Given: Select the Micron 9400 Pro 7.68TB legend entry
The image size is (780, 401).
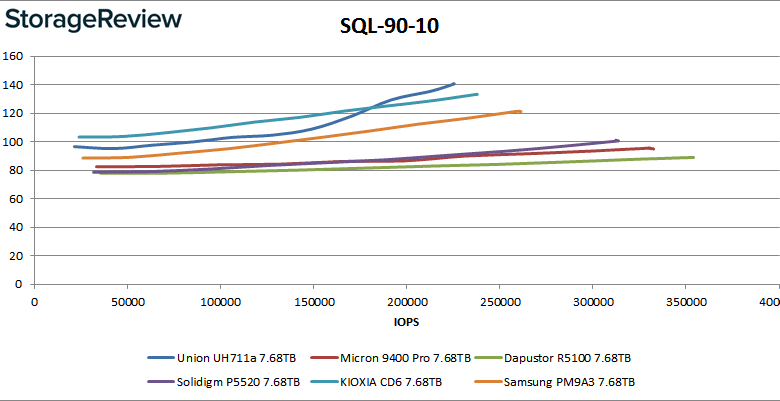Looking at the screenshot, I should [390, 358].
